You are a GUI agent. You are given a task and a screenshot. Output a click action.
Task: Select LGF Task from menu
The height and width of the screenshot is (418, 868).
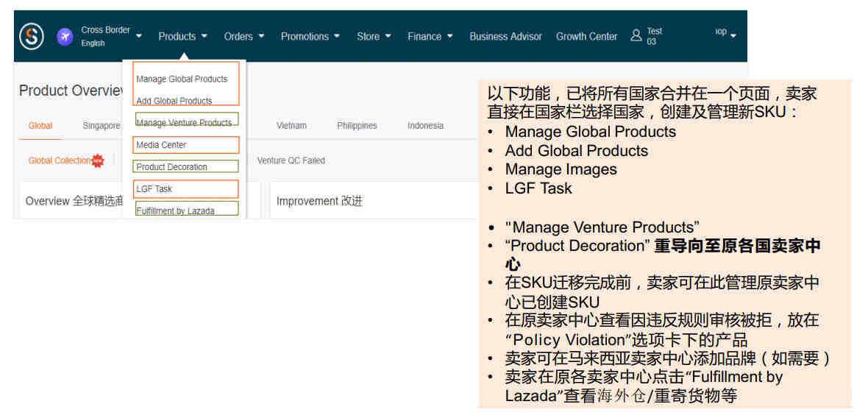point(154,189)
